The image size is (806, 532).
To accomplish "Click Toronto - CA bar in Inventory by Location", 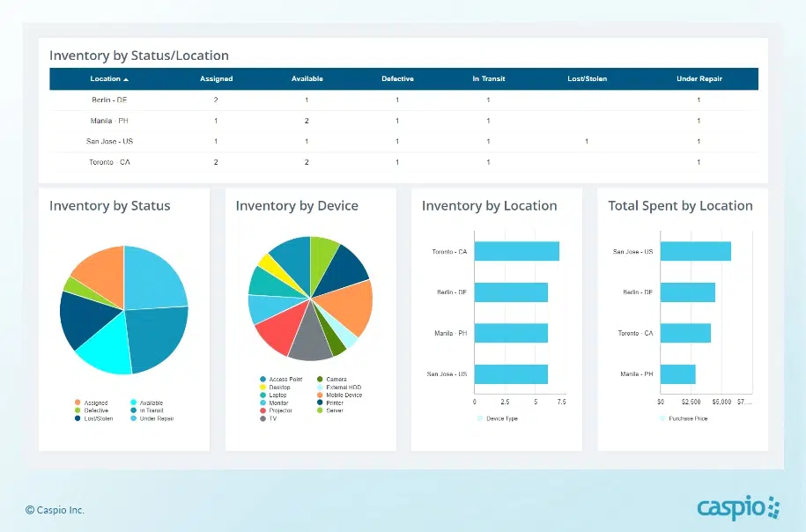I will 516,252.
